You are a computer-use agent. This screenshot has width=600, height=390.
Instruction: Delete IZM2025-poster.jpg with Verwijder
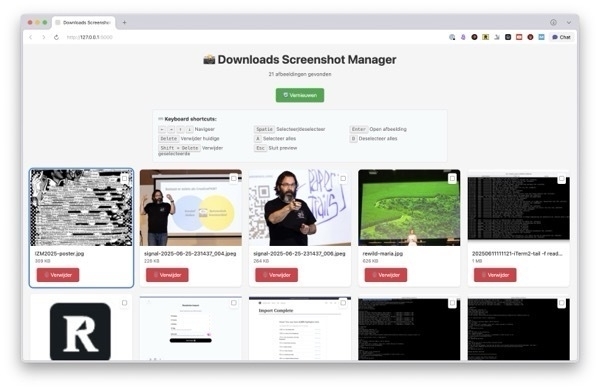coord(58,275)
